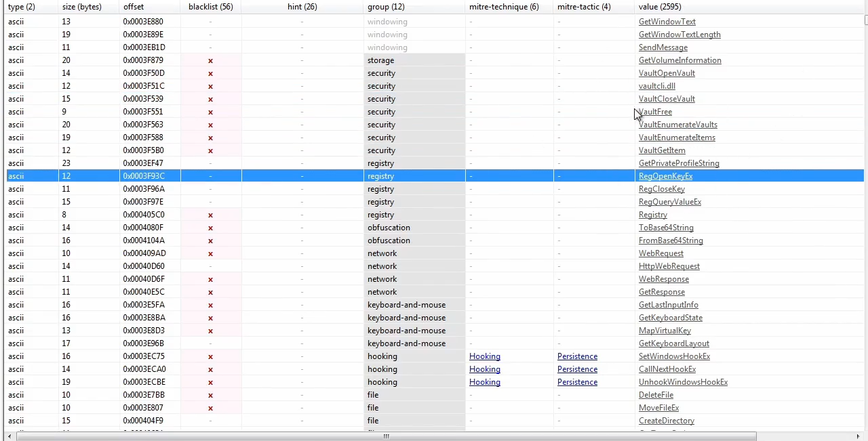868x441 pixels.
Task: Open Persistence tactic link for UnhookWindowsHookEx row
Action: 577,382
